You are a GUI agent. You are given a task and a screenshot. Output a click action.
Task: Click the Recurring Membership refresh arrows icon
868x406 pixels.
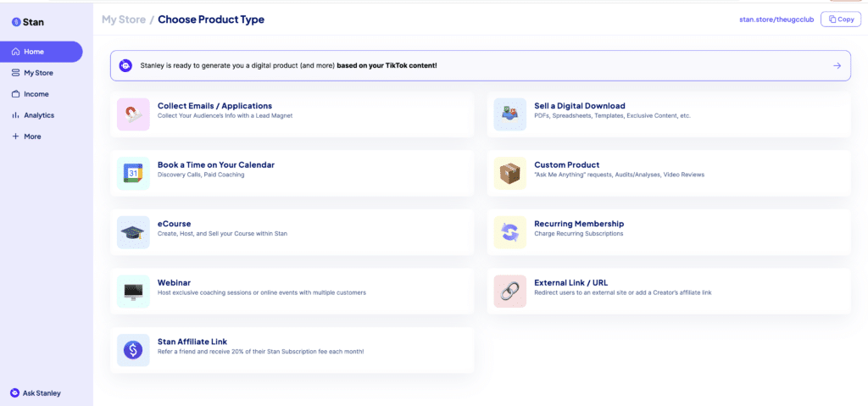point(509,232)
